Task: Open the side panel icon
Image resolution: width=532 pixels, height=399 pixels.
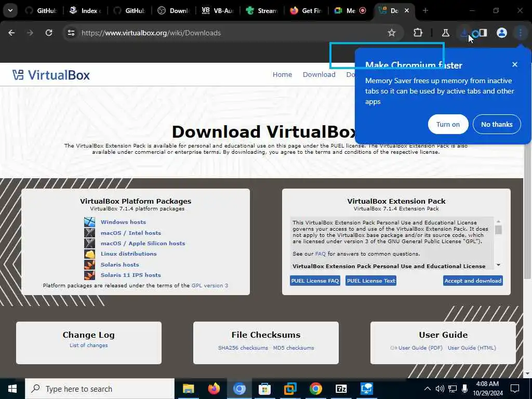Action: tap(483, 33)
